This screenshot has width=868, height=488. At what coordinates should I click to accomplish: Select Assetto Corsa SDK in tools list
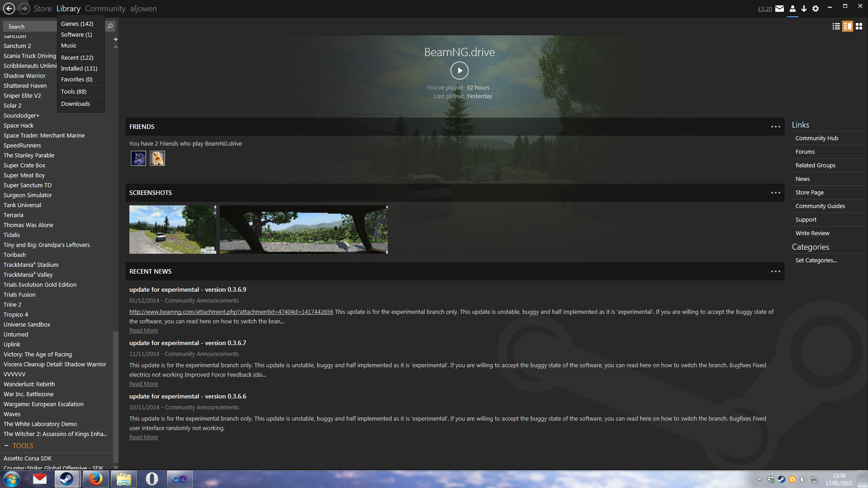pos(28,458)
